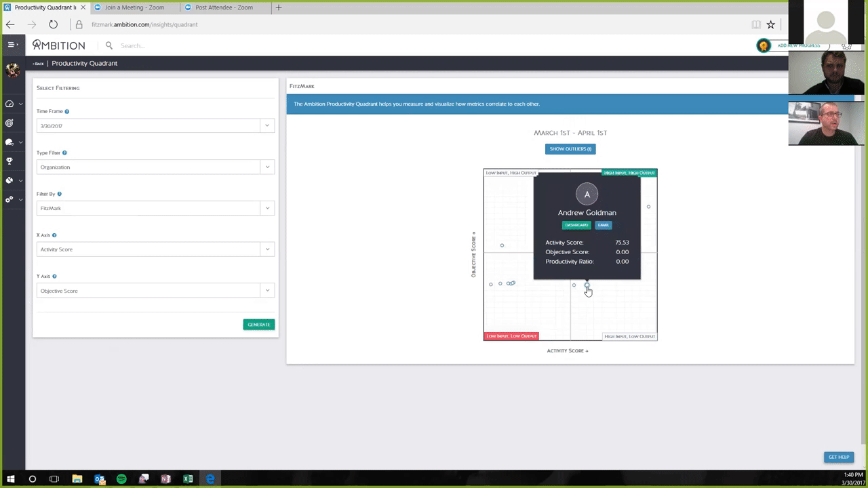This screenshot has height=488, width=868.
Task: Open the pie chart insights sidebar icon
Action: (9, 180)
